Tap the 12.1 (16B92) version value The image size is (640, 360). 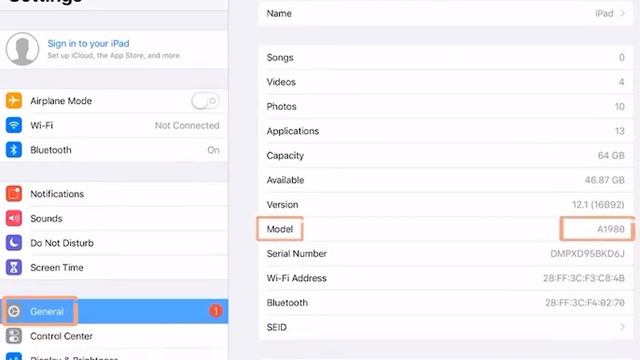pos(598,204)
